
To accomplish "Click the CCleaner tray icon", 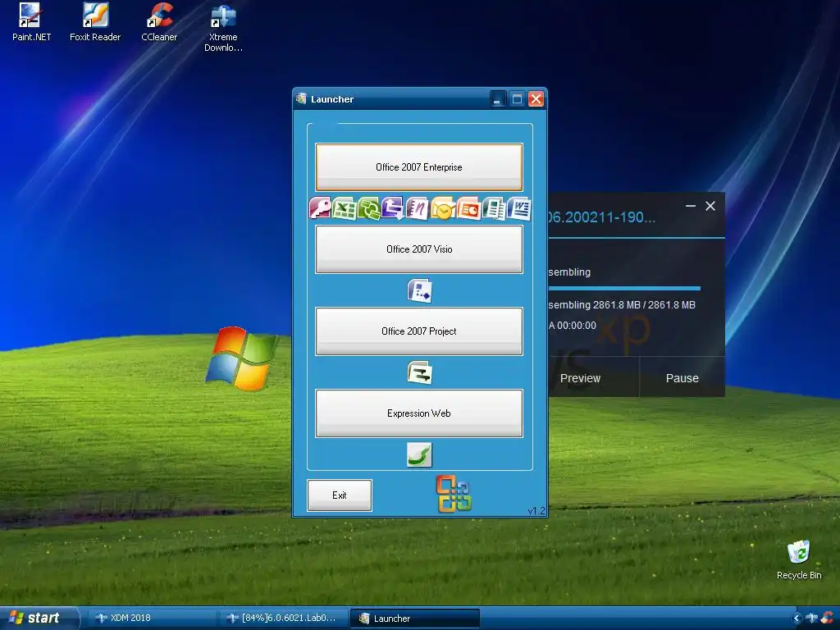I will 828,618.
